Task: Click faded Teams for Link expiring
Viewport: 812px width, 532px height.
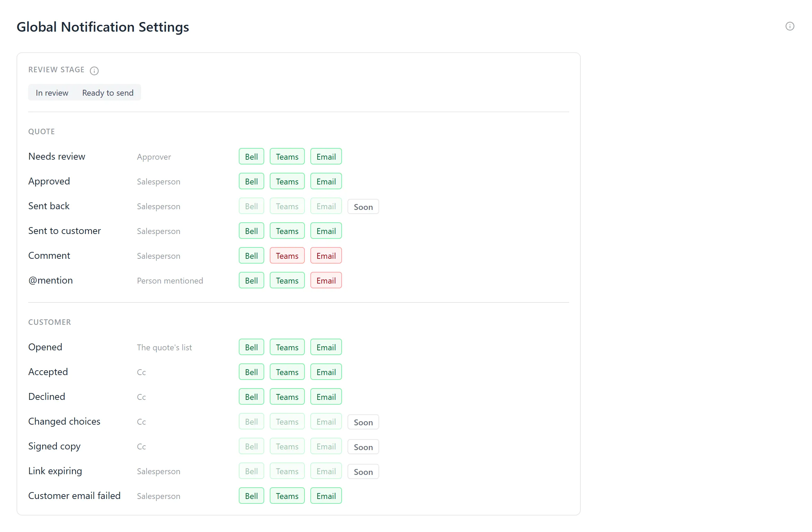Action: [x=287, y=471]
